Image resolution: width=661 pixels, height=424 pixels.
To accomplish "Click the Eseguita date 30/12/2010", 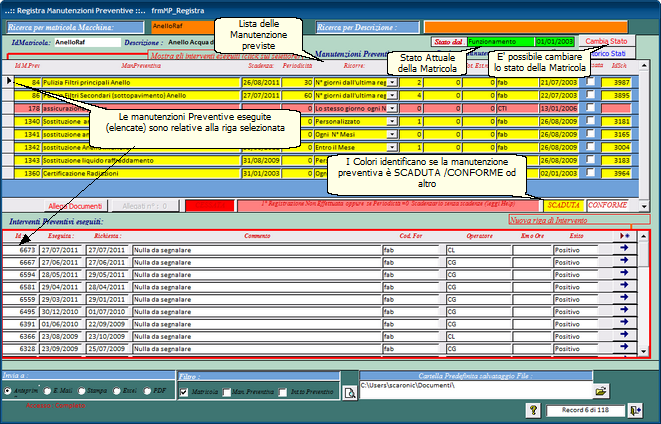I will click(62, 312).
